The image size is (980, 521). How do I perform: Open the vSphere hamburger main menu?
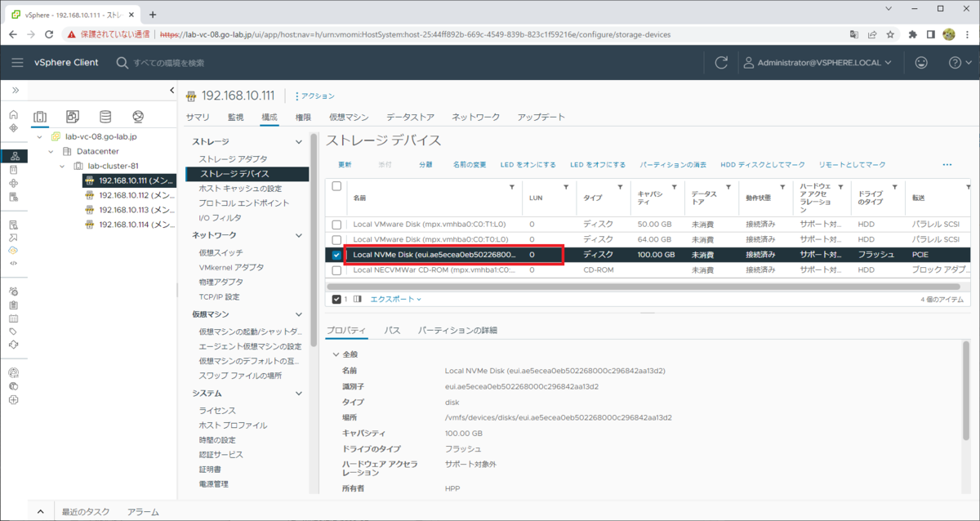point(17,63)
